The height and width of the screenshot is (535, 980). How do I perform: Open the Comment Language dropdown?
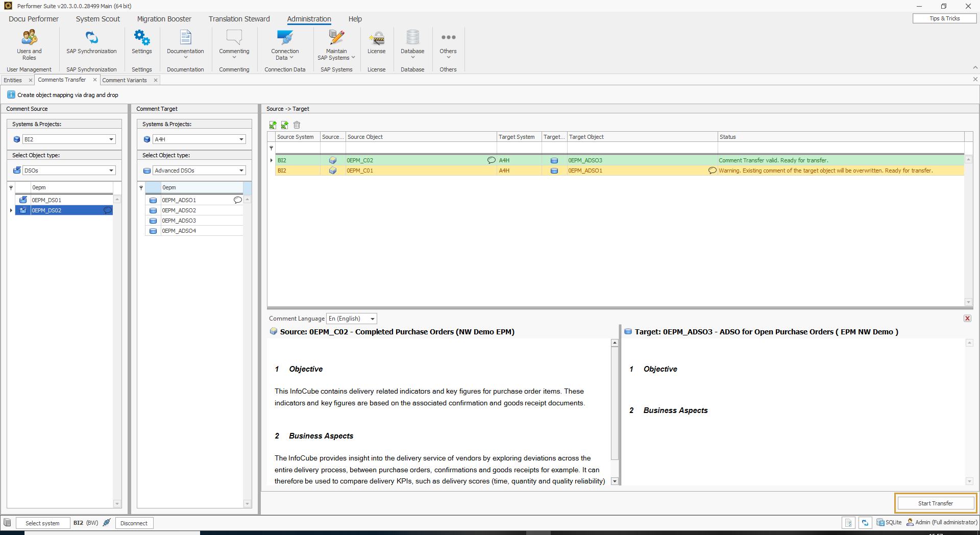[372, 319]
